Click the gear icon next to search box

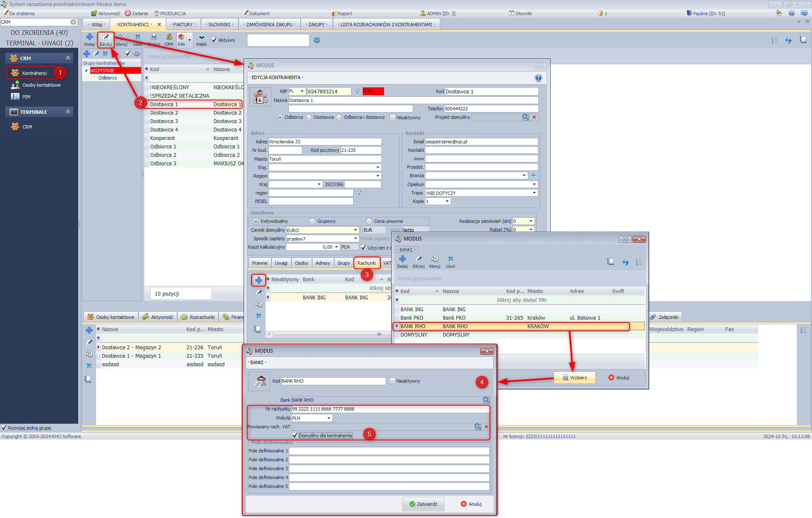point(317,40)
